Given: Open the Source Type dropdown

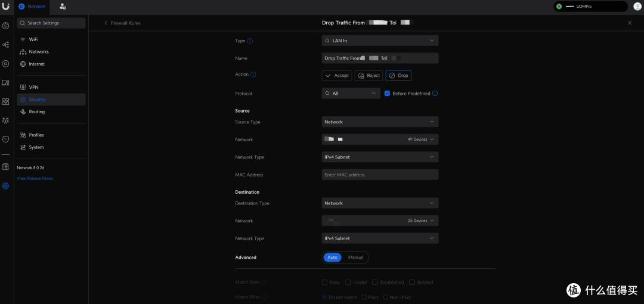Looking at the screenshot, I should (380, 122).
